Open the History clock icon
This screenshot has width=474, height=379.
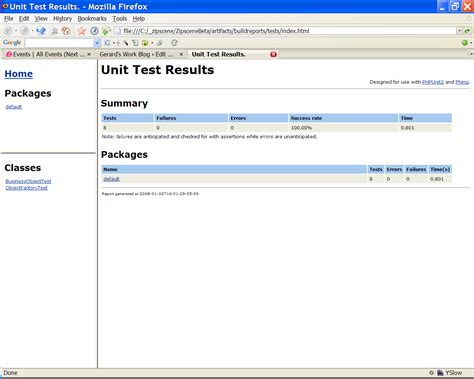pyautogui.click(x=94, y=31)
